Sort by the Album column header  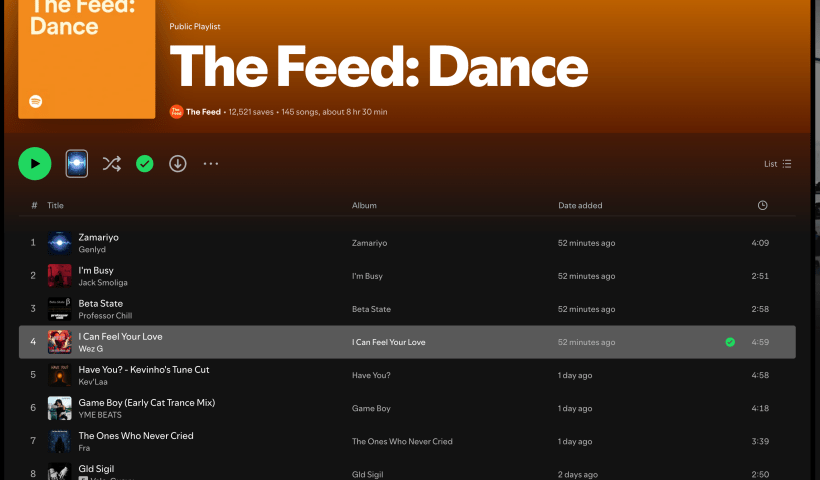[364, 205]
